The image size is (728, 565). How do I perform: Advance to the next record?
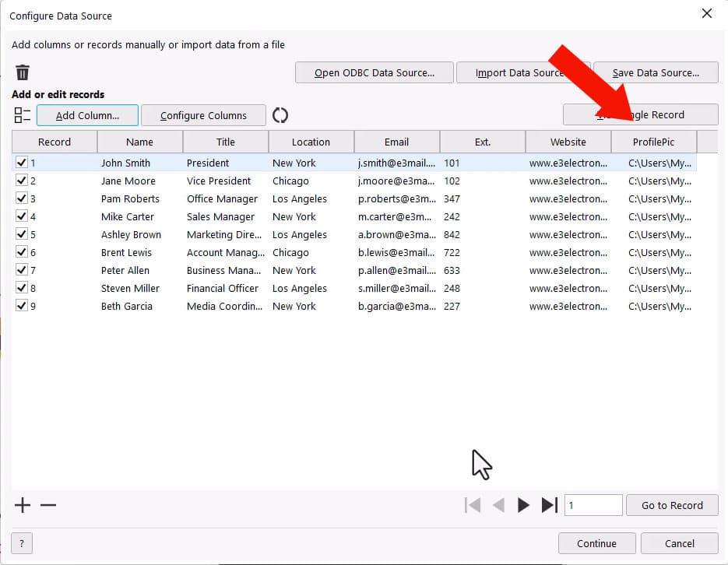click(x=523, y=504)
